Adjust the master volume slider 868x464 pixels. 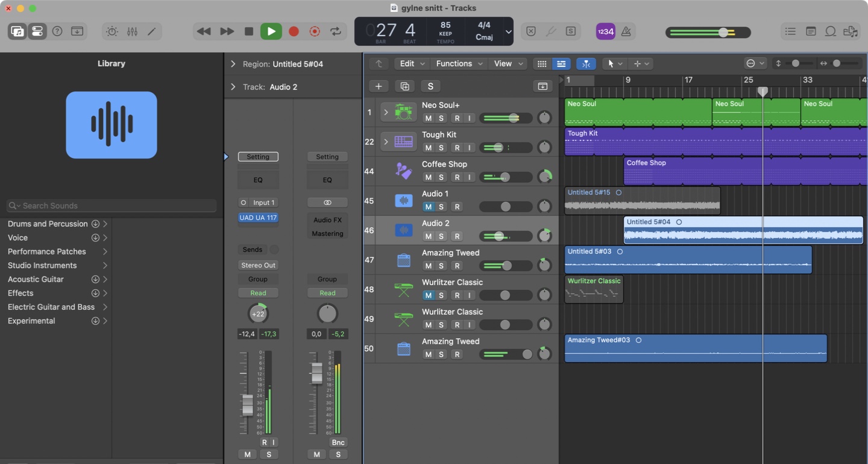(723, 33)
